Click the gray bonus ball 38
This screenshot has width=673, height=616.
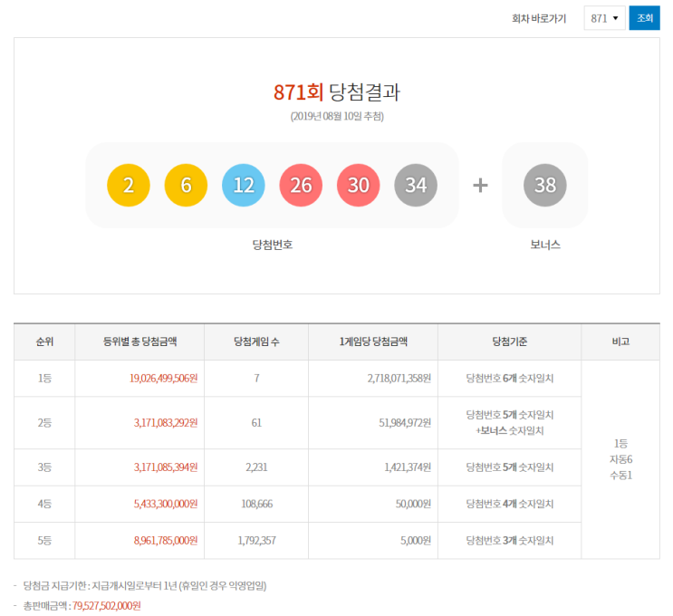[x=545, y=185]
